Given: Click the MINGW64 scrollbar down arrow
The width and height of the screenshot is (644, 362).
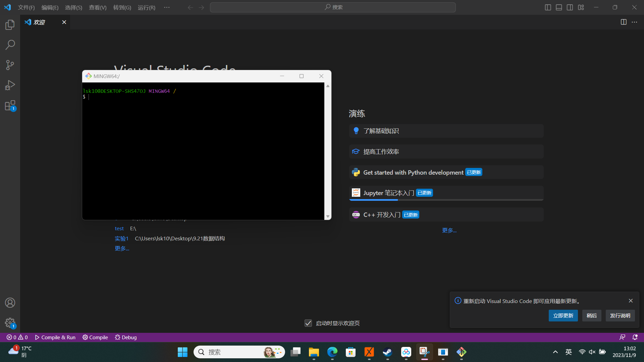Looking at the screenshot, I should coord(328,216).
